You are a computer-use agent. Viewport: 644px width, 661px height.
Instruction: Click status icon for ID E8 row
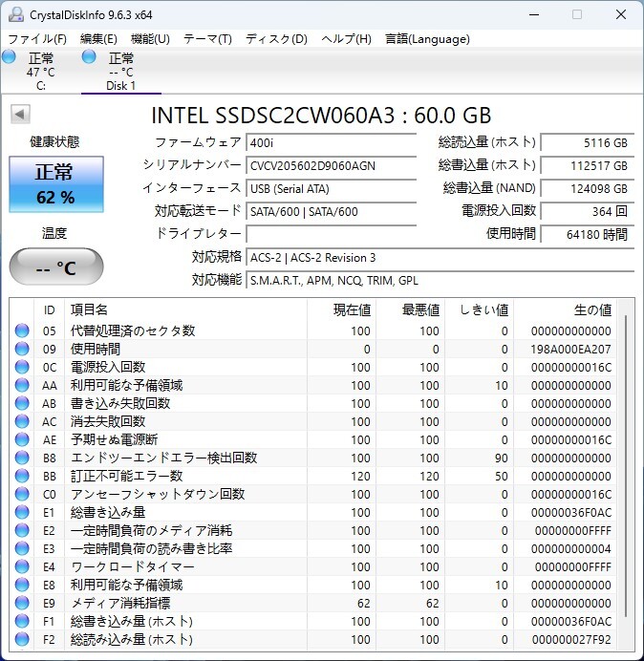pyautogui.click(x=22, y=585)
